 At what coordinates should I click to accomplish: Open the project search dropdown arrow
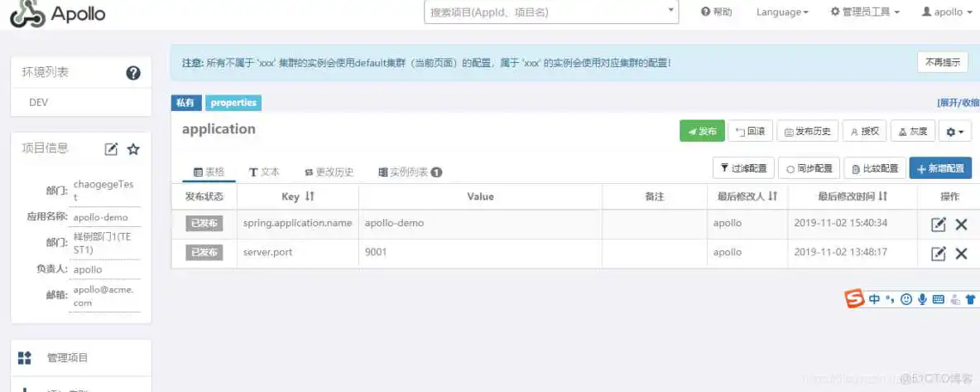point(671,11)
